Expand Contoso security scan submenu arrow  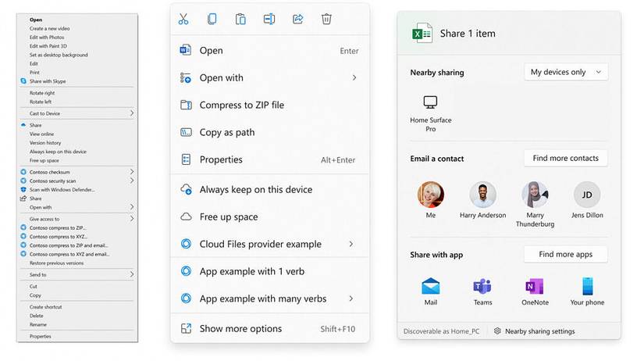click(132, 180)
